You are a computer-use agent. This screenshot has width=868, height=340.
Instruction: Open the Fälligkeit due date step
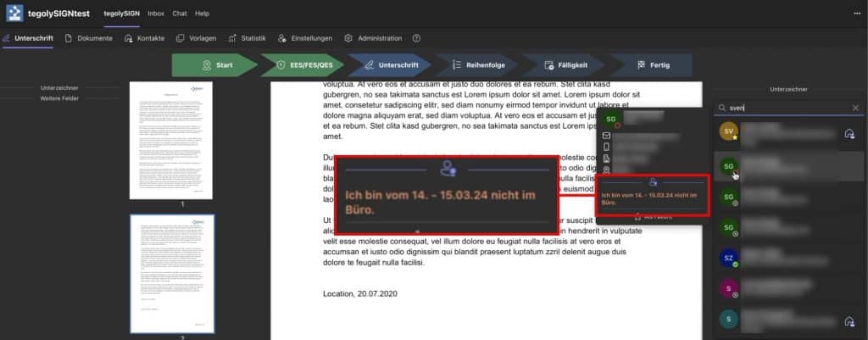(562, 65)
